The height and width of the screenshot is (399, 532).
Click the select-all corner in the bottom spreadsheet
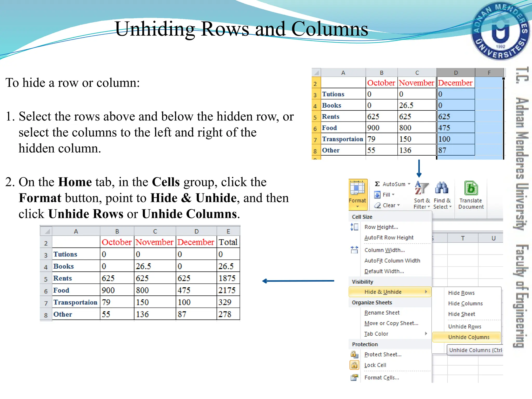(x=46, y=231)
